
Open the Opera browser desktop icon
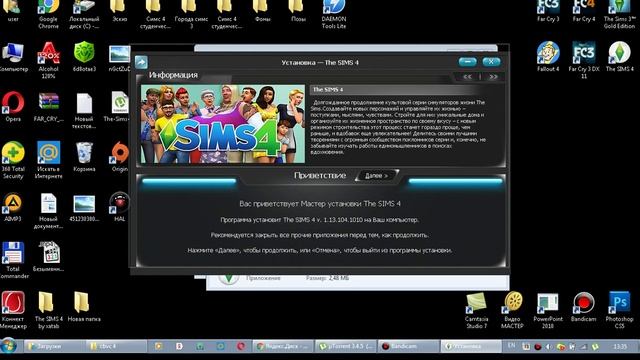[x=13, y=107]
